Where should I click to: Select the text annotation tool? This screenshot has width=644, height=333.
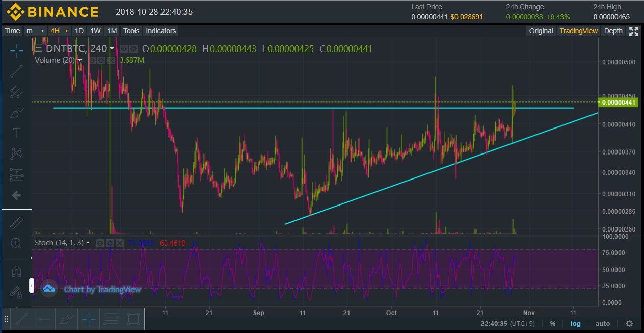pyautogui.click(x=16, y=134)
